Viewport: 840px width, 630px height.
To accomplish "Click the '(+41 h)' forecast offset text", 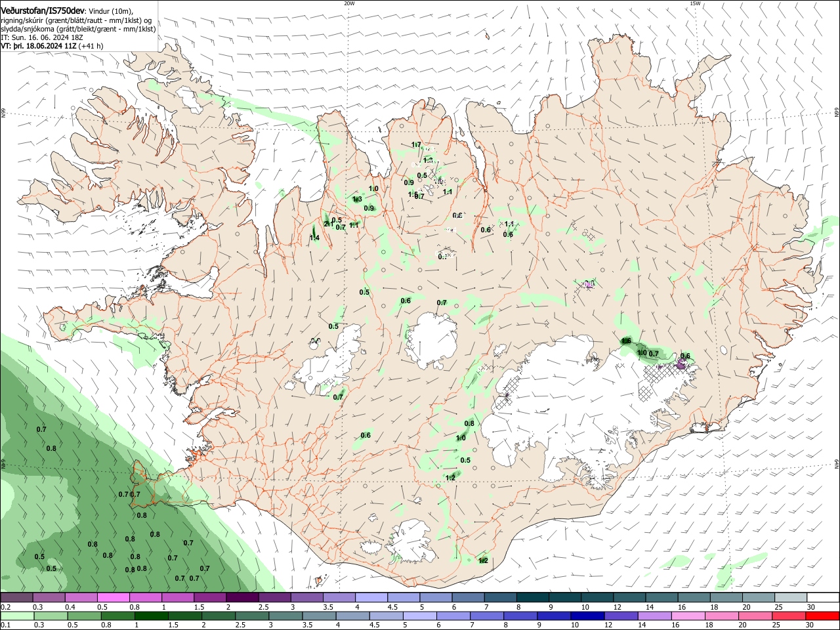I will [92, 46].
